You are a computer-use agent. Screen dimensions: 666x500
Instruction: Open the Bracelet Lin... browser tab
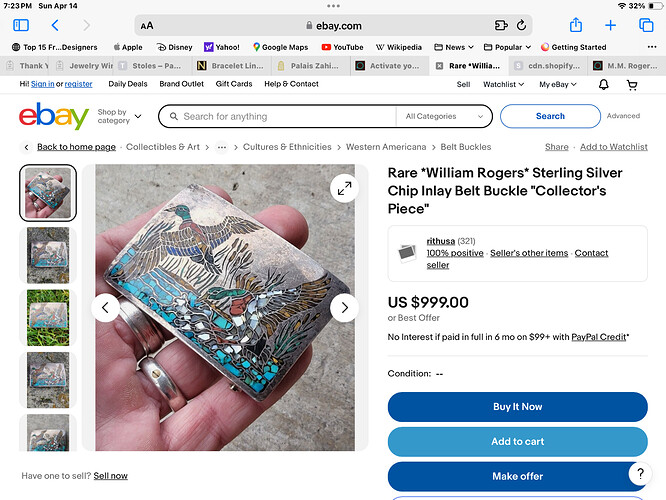(x=232, y=65)
